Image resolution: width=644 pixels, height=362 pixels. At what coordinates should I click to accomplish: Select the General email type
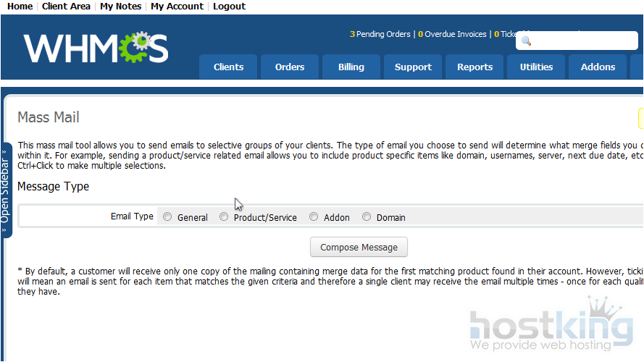click(x=167, y=216)
